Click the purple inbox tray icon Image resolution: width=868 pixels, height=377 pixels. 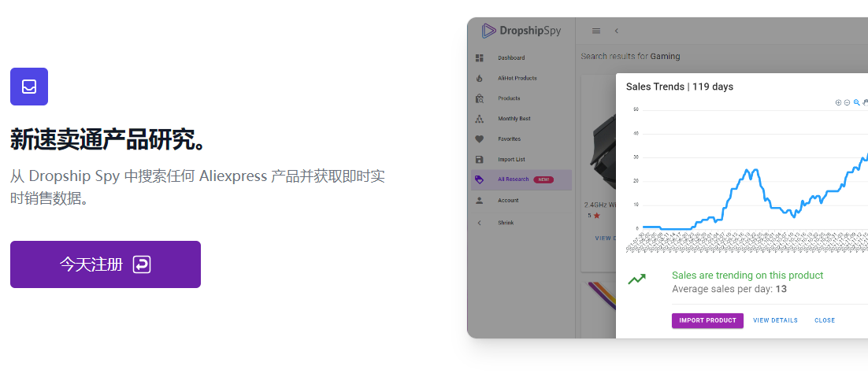pos(29,87)
